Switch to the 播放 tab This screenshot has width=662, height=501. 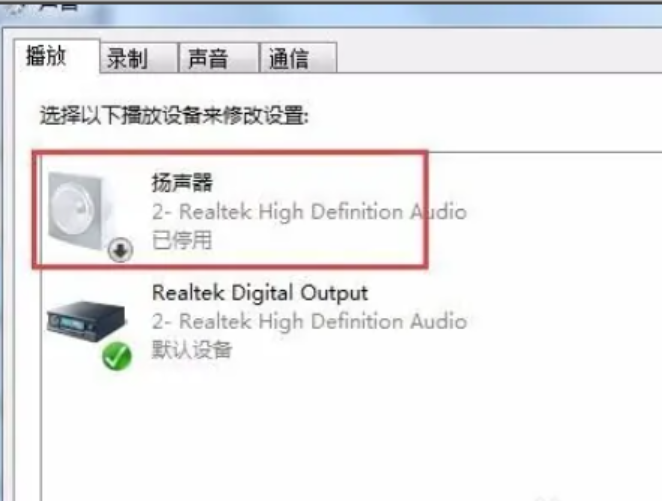pyautogui.click(x=46, y=56)
